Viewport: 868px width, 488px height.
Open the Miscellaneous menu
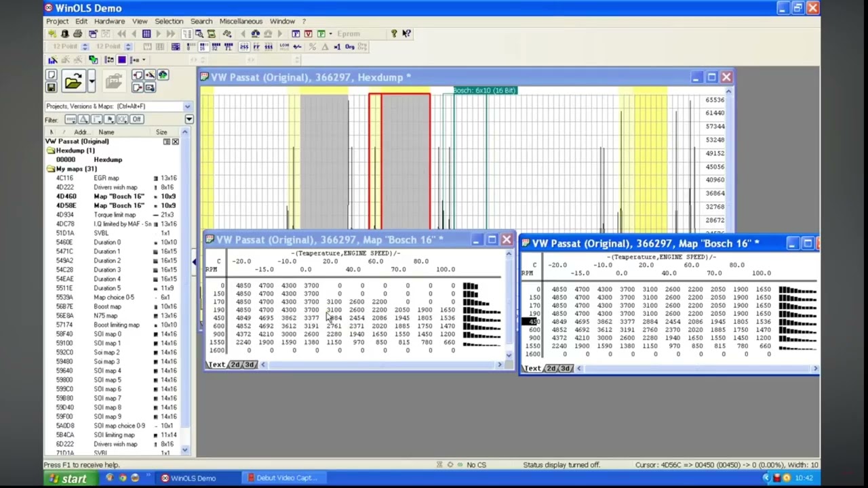click(241, 21)
